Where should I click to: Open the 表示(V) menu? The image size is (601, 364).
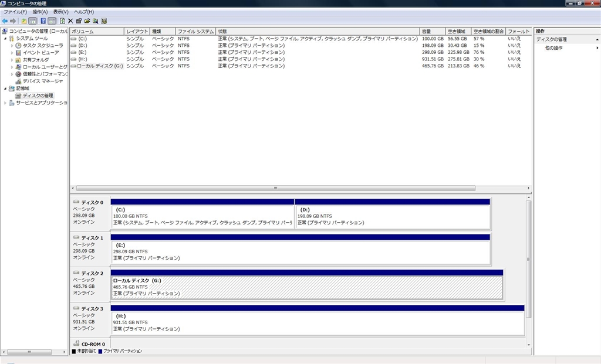click(60, 12)
